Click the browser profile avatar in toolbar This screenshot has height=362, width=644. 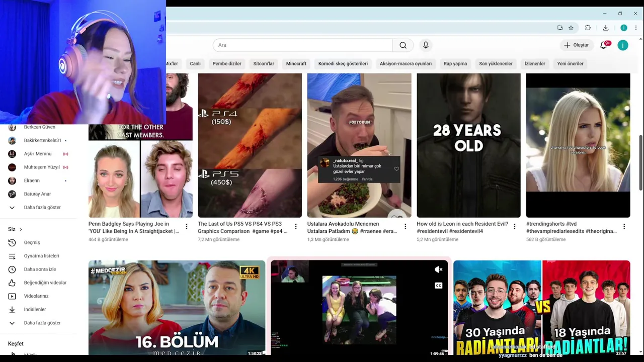point(624,28)
